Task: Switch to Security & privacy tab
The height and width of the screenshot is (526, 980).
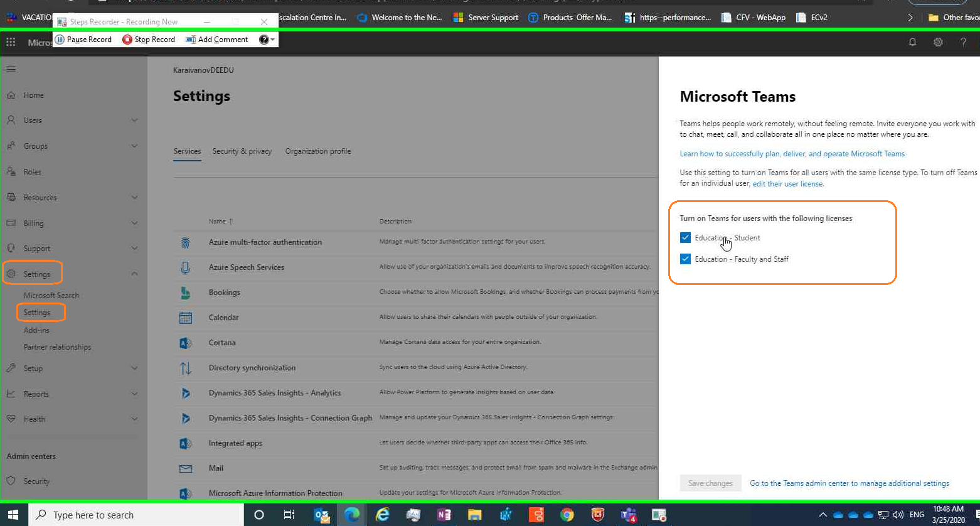Action: [x=242, y=151]
